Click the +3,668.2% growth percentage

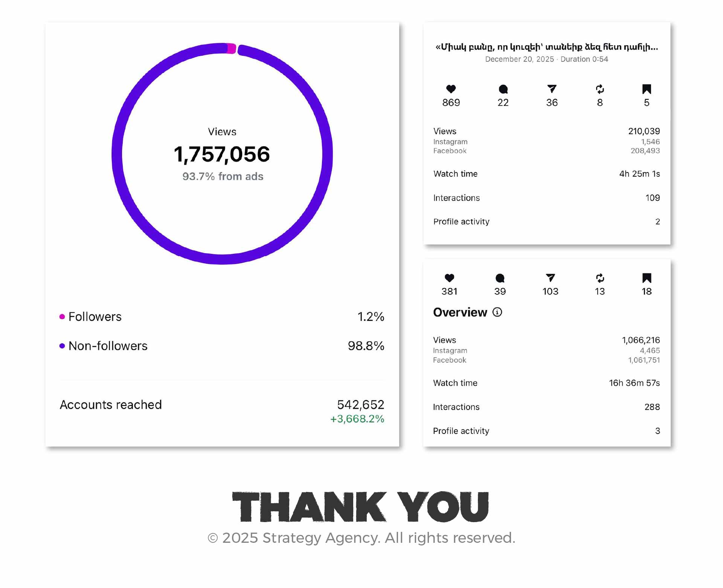point(357,419)
